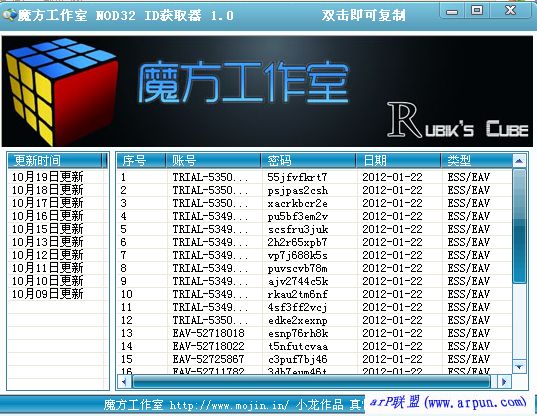
Task: Select the 10月15日更新 entry
Action: pyautogui.click(x=48, y=229)
